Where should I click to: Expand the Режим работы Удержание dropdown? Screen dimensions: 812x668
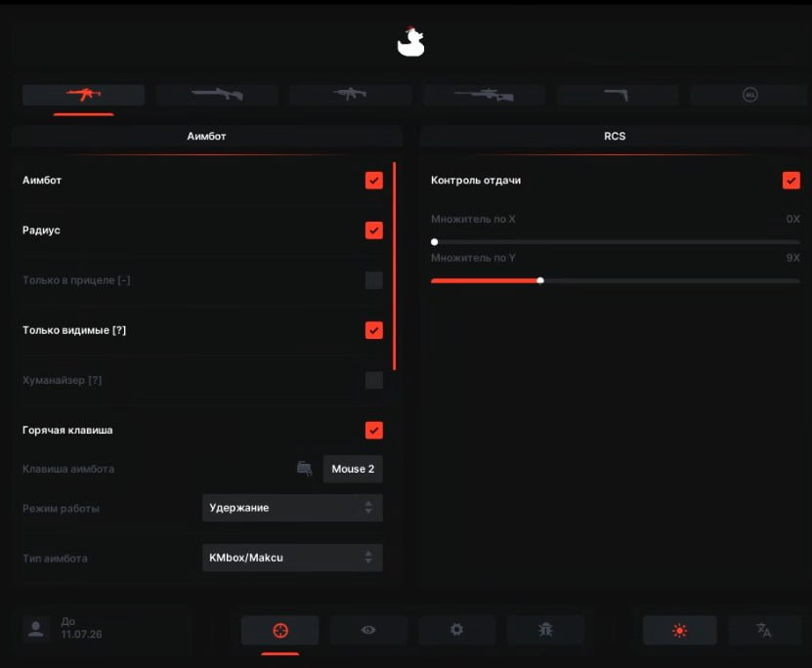[x=292, y=508]
